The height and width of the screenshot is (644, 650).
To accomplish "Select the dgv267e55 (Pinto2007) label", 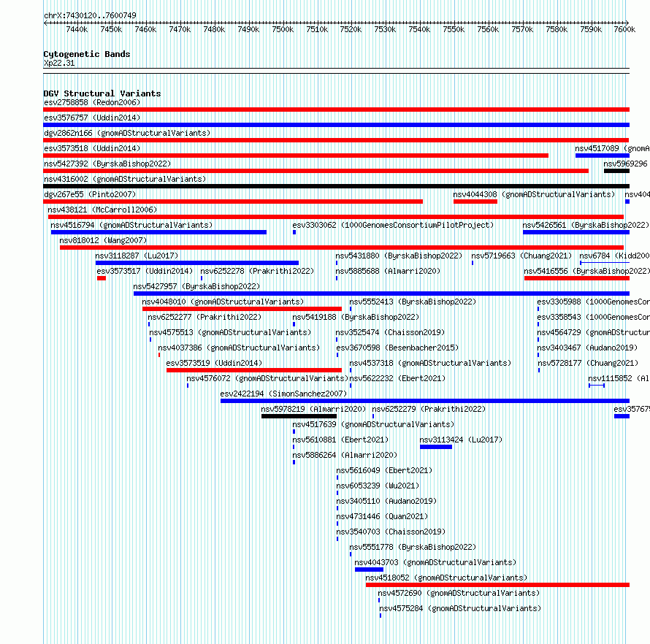I will pyautogui.click(x=90, y=194).
